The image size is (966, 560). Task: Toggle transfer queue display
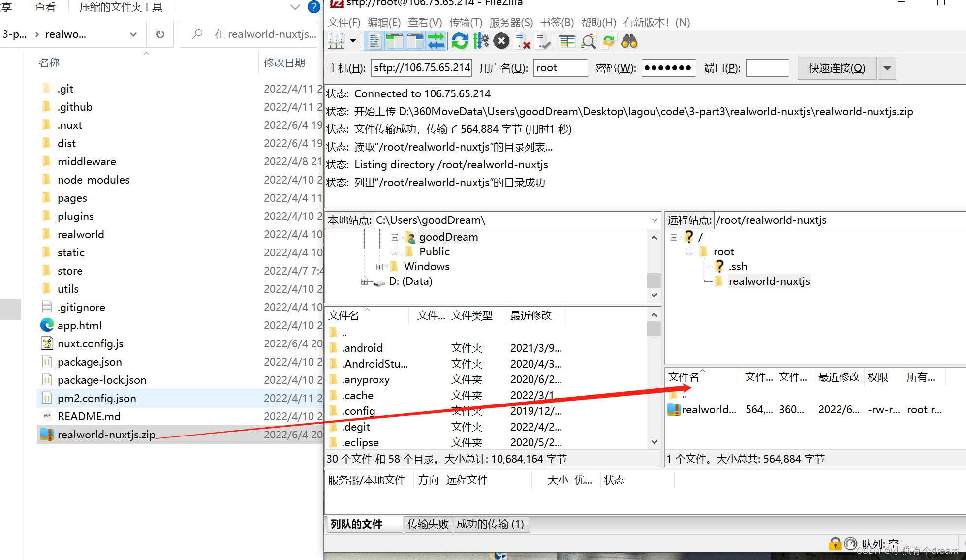click(x=436, y=41)
